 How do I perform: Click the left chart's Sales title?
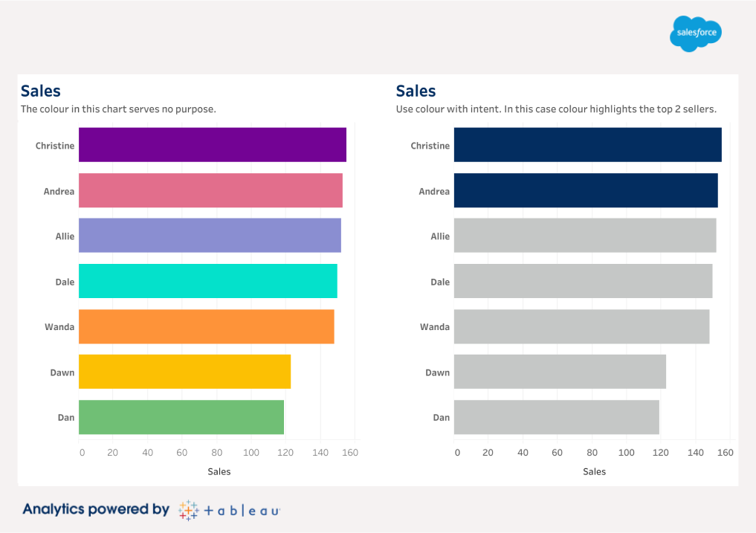pos(41,91)
